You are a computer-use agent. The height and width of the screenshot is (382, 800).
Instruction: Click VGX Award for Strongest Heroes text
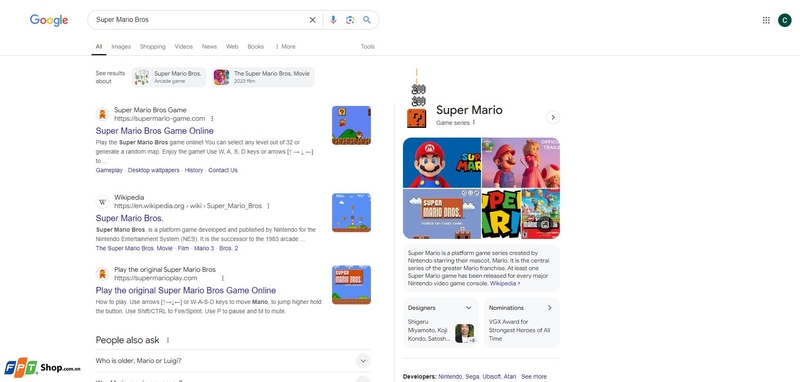pos(519,330)
